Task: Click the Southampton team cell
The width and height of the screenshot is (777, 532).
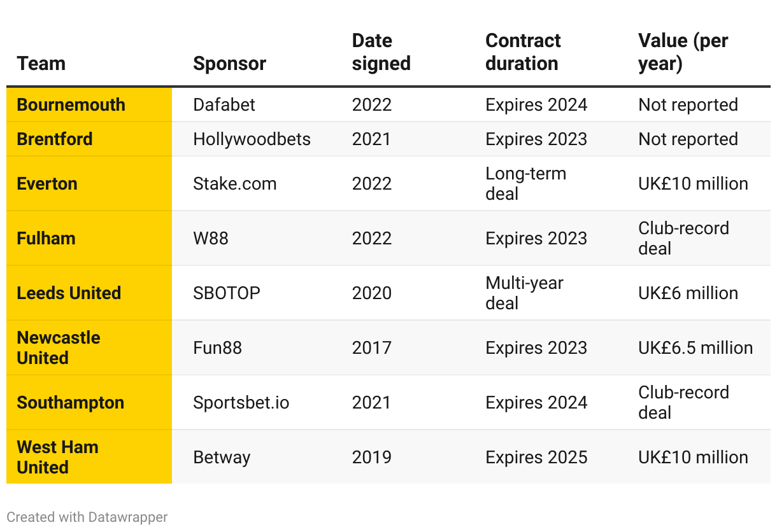Action: (x=71, y=403)
